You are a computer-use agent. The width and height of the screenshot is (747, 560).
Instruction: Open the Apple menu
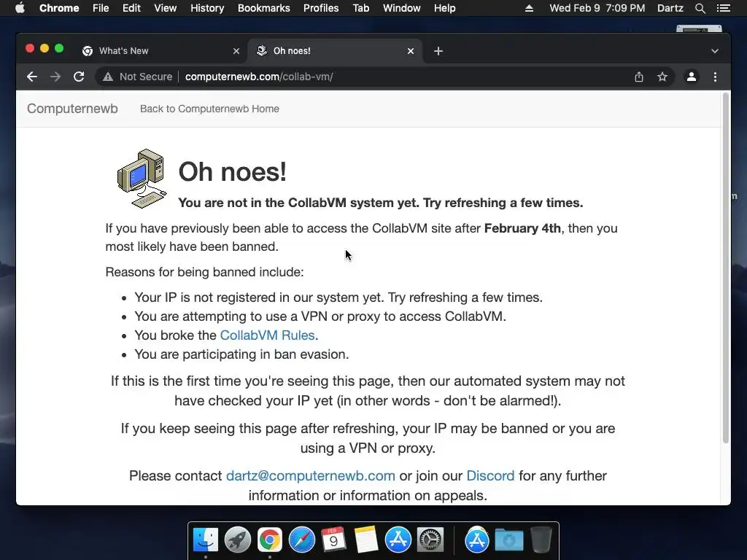click(x=20, y=8)
